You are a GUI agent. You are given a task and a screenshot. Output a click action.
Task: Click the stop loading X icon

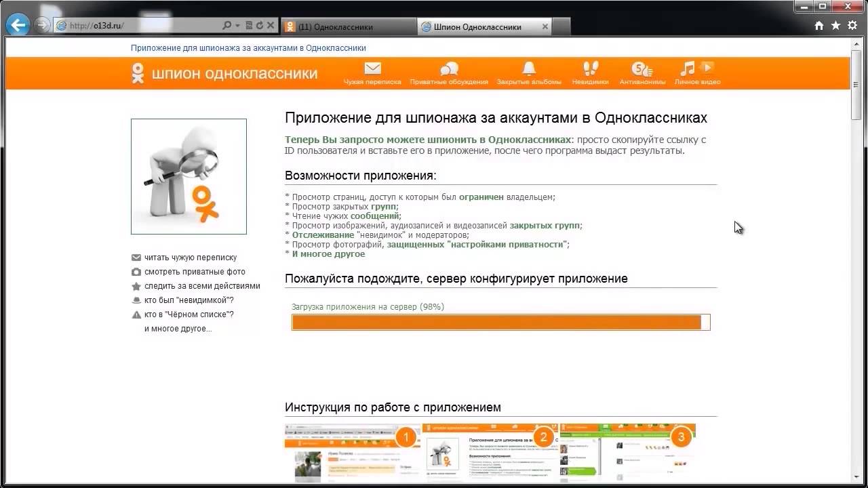click(271, 26)
